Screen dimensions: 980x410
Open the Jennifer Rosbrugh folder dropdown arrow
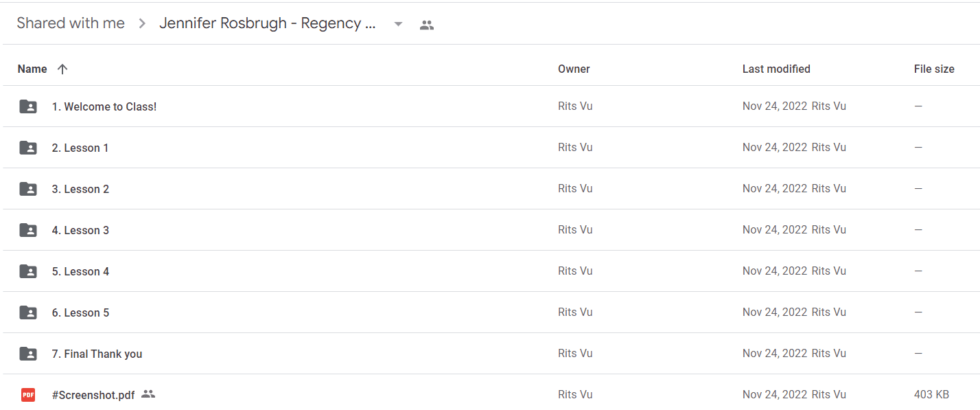[x=398, y=24]
